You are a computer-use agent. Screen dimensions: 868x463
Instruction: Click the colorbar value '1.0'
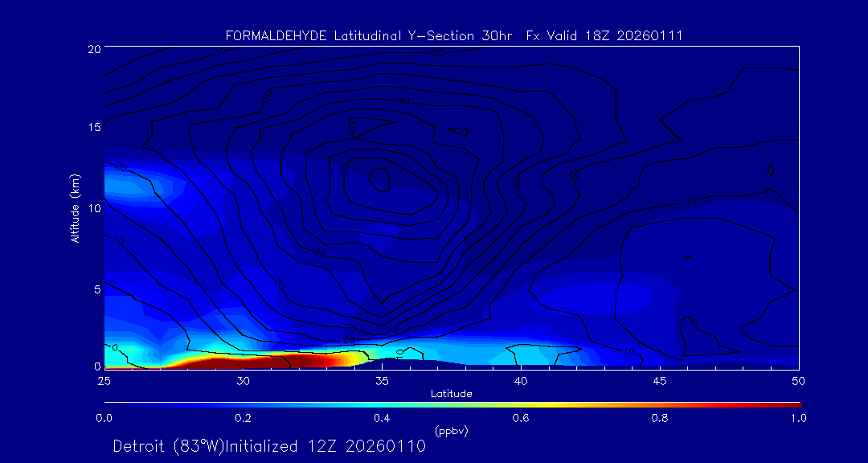[x=798, y=418]
